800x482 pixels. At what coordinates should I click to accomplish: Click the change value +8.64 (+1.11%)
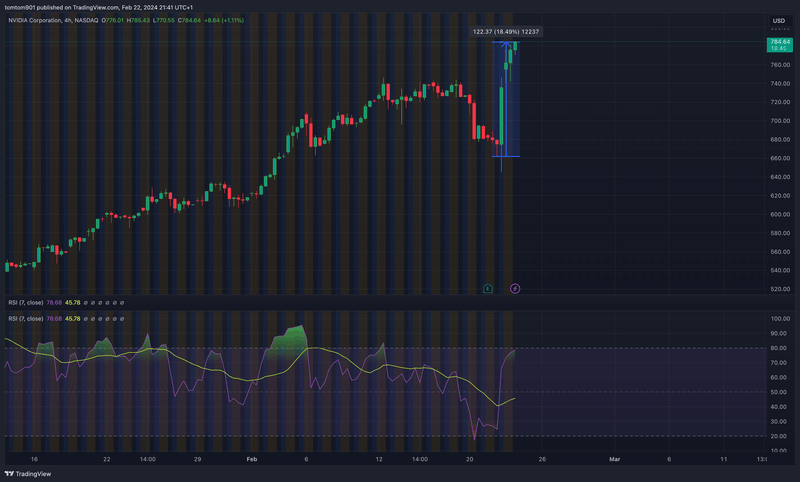pyautogui.click(x=224, y=20)
